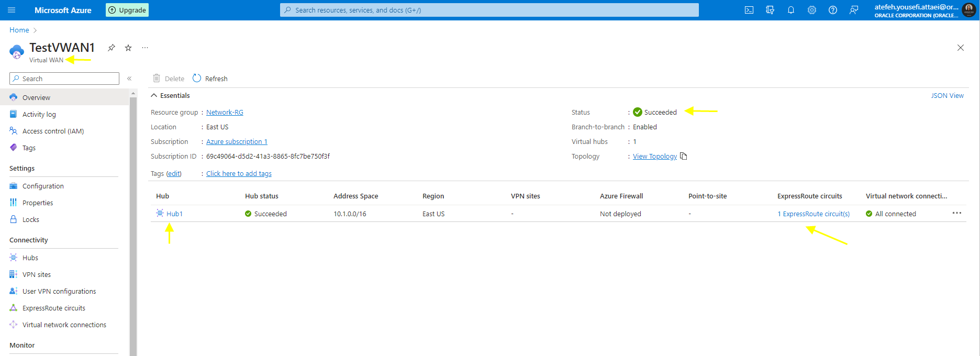Click the Address Space column header

[355, 196]
